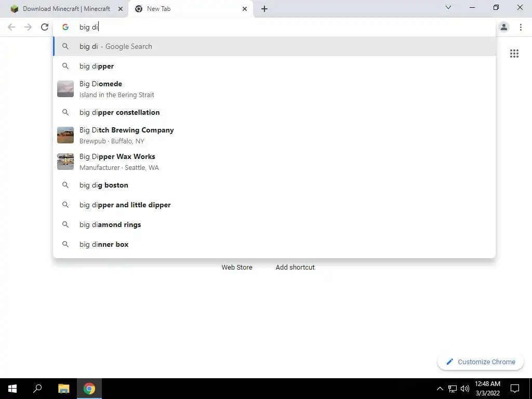The image size is (532, 399).
Task: Open the tab search chevron
Action: 448,7
